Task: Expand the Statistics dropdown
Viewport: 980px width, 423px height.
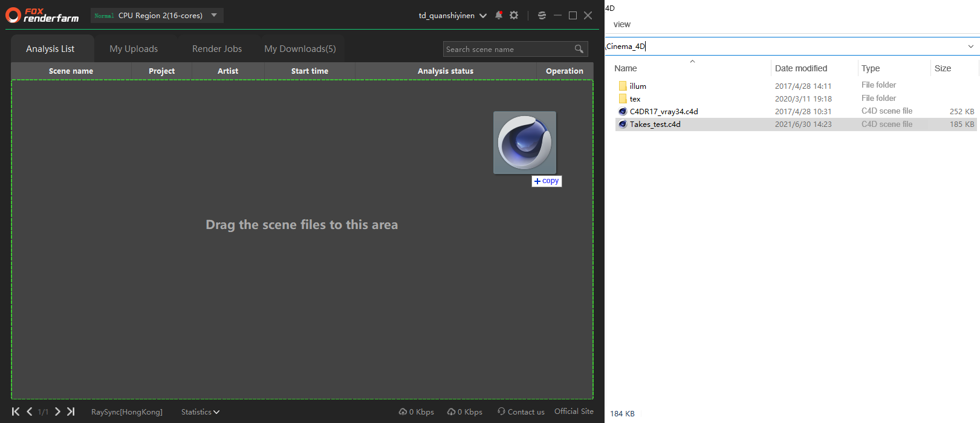Action: point(200,412)
